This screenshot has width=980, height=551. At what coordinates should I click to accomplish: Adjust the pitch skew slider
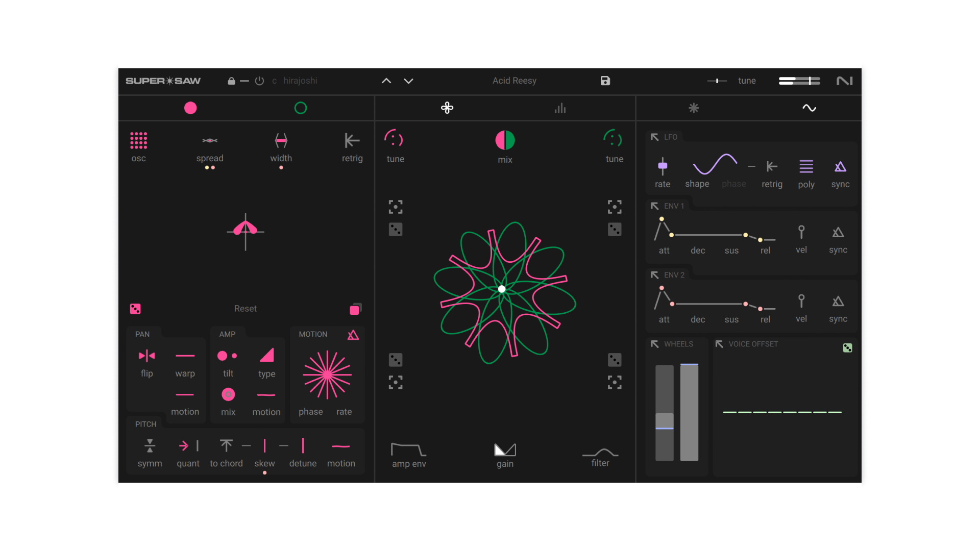(264, 446)
